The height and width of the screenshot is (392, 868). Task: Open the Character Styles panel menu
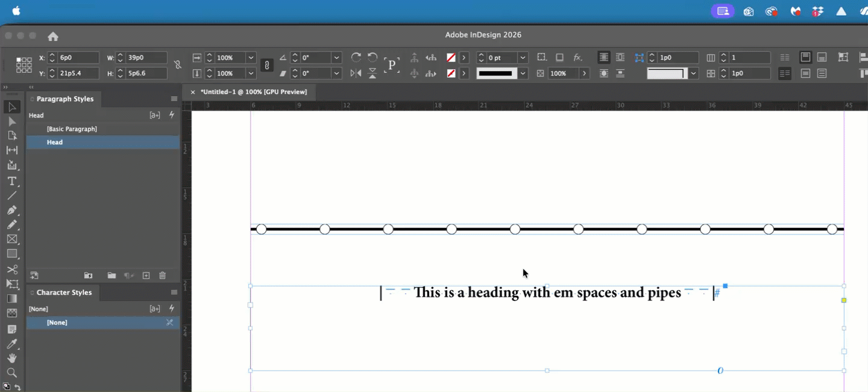click(174, 292)
